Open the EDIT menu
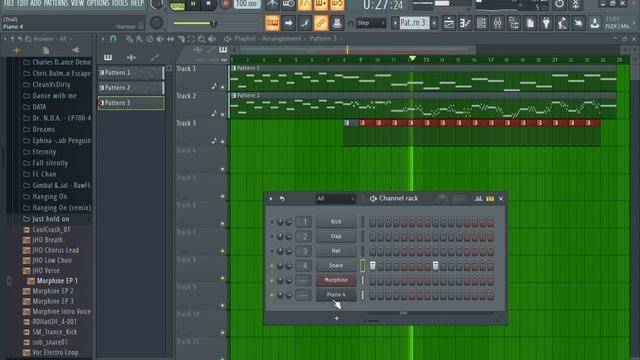The width and height of the screenshot is (640, 360). [x=23, y=3]
